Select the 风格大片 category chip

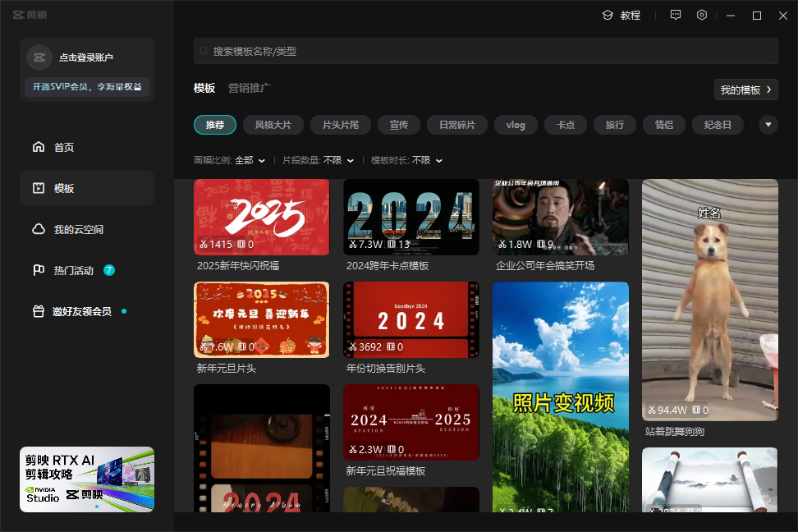(x=273, y=125)
